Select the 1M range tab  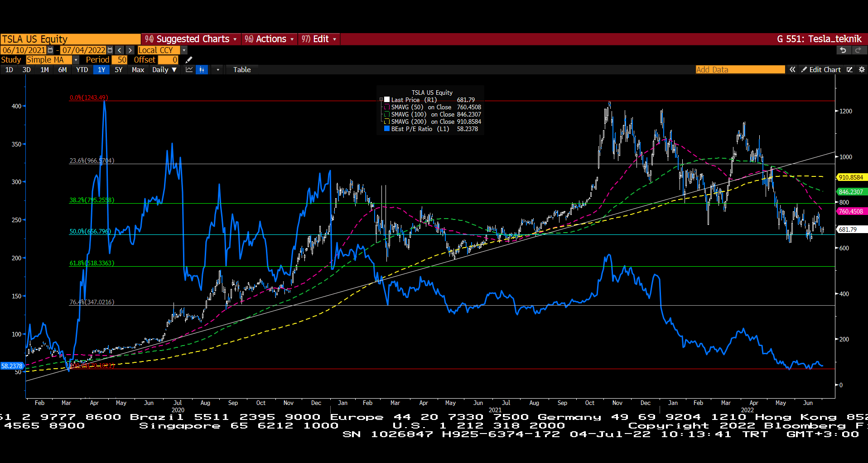44,70
